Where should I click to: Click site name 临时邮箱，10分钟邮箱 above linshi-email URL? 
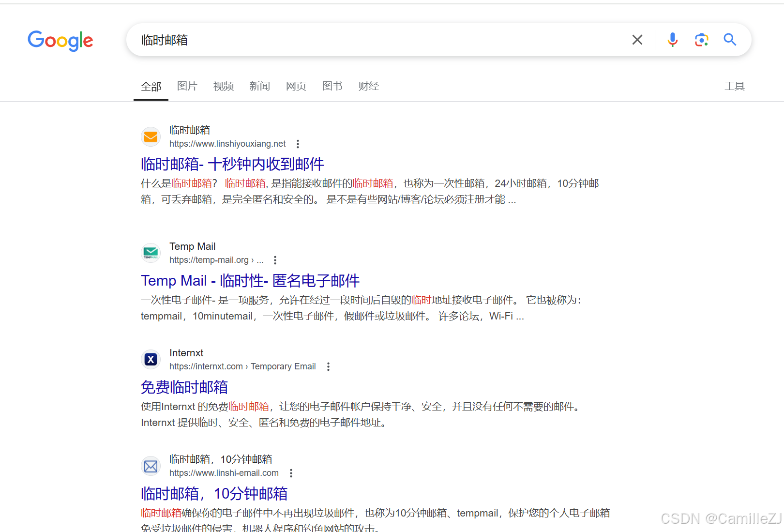[x=221, y=459]
